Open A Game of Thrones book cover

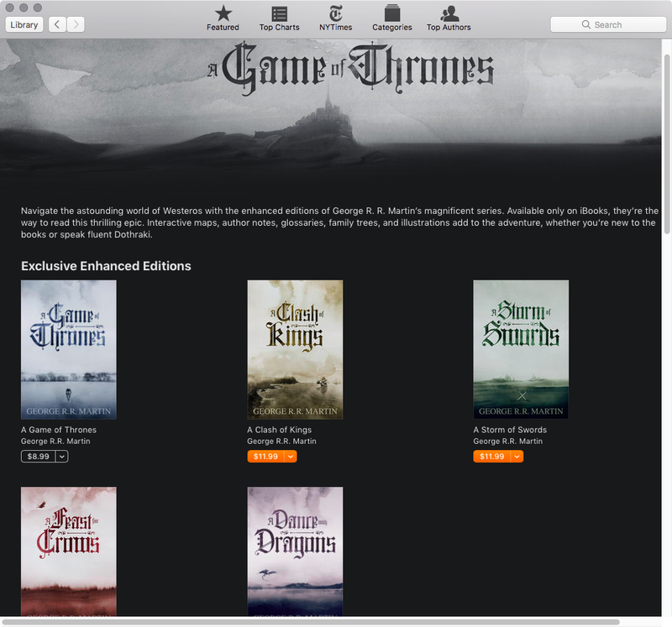pos(69,349)
